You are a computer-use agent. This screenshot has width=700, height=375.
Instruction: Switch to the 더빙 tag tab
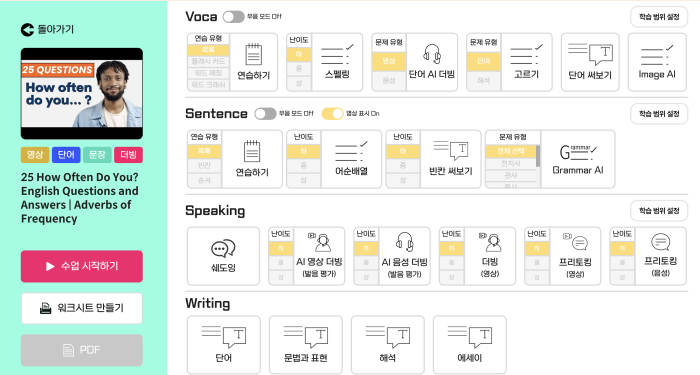pos(129,155)
